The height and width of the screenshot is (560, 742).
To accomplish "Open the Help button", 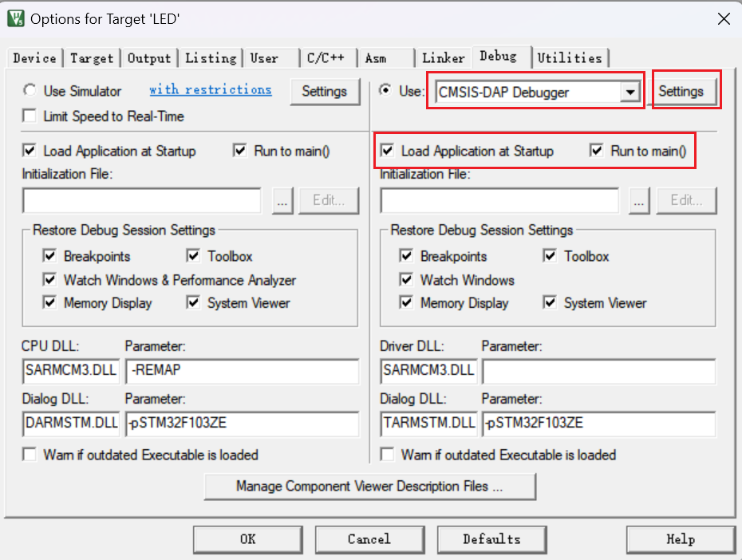I will 681,539.
